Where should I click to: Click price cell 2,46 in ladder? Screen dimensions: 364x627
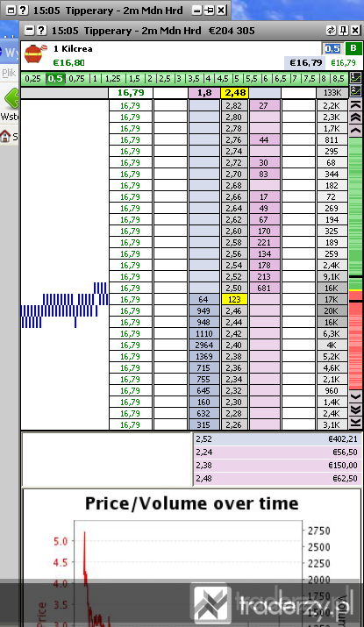tap(234, 310)
